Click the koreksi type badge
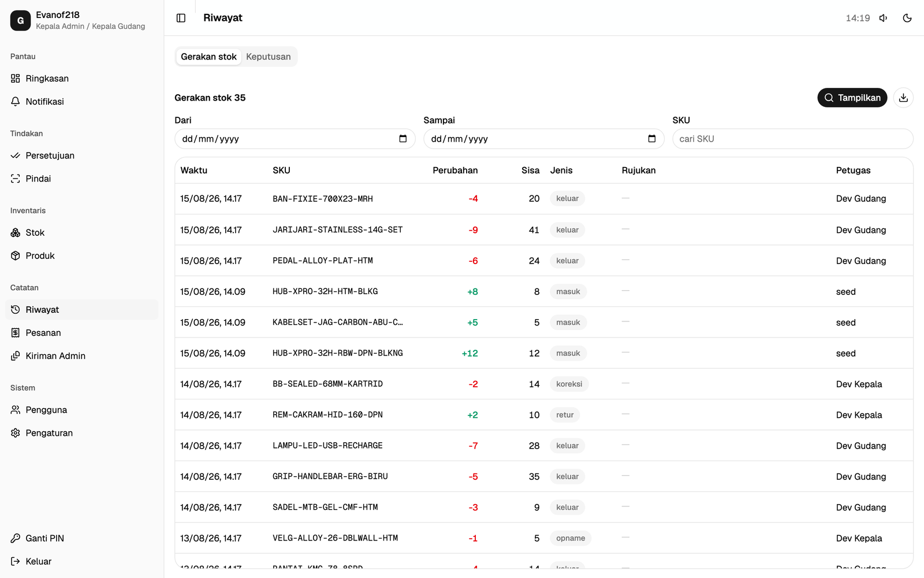 click(569, 384)
